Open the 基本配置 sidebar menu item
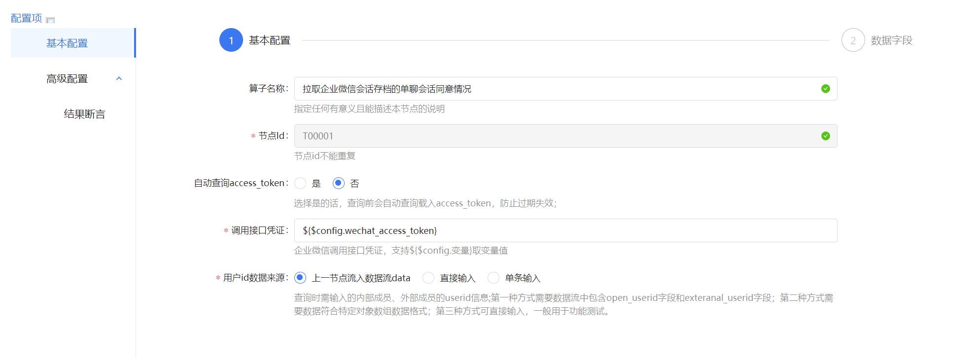Image resolution: width=980 pixels, height=358 pixels. tap(67, 43)
